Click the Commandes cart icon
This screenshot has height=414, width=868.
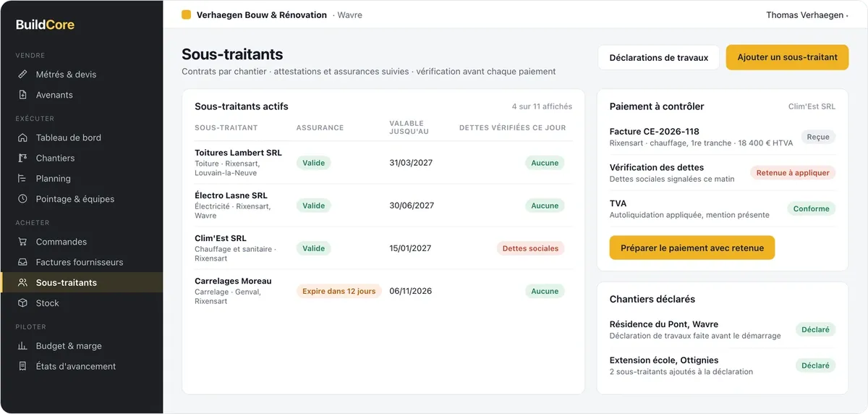pos(22,242)
